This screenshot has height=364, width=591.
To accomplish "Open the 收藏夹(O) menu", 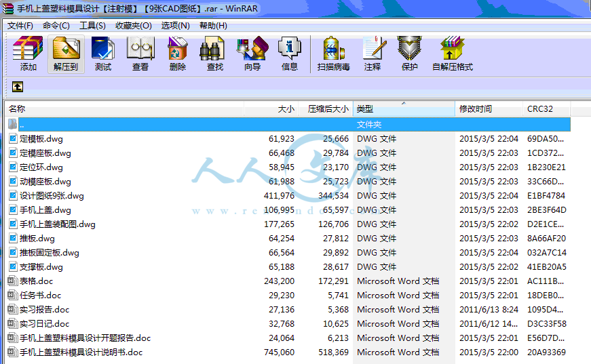I will [x=134, y=26].
